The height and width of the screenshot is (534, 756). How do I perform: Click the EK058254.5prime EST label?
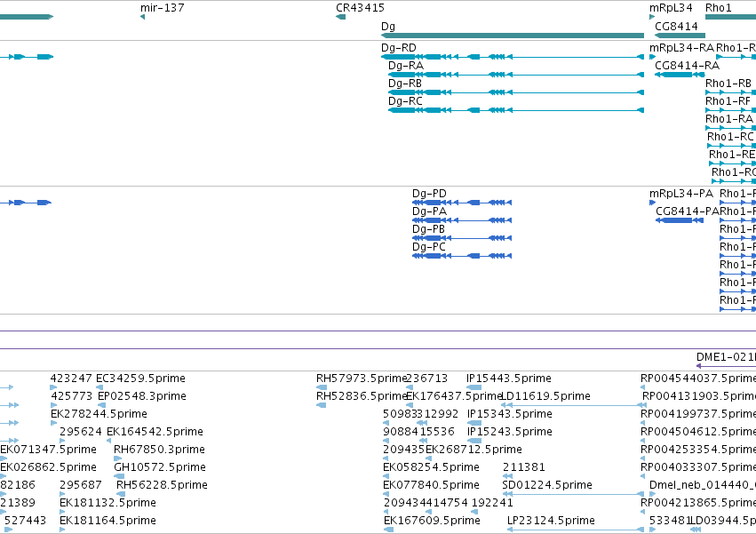(x=431, y=467)
